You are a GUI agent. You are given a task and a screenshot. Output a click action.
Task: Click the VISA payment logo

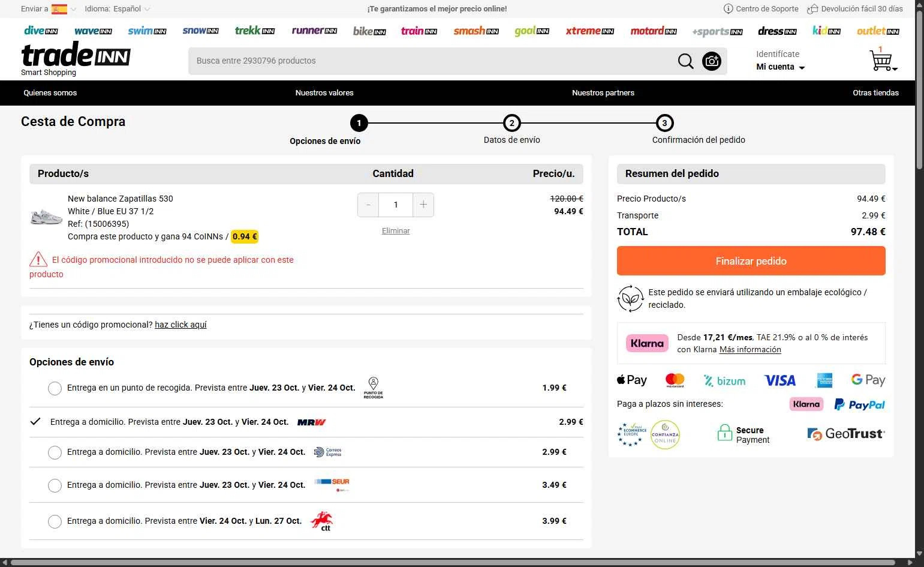pyautogui.click(x=780, y=380)
